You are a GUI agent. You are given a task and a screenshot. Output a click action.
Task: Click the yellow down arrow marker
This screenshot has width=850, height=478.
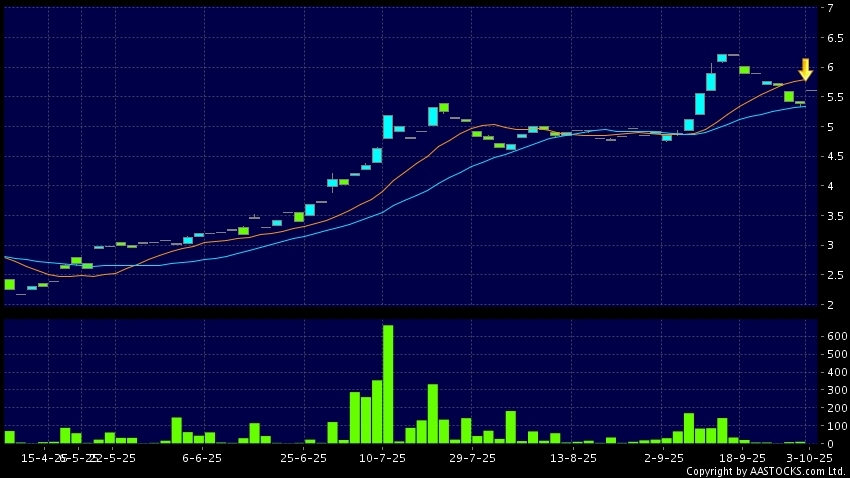point(805,70)
